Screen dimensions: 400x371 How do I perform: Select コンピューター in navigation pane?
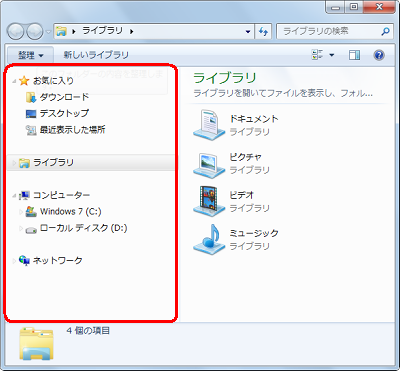61,195
